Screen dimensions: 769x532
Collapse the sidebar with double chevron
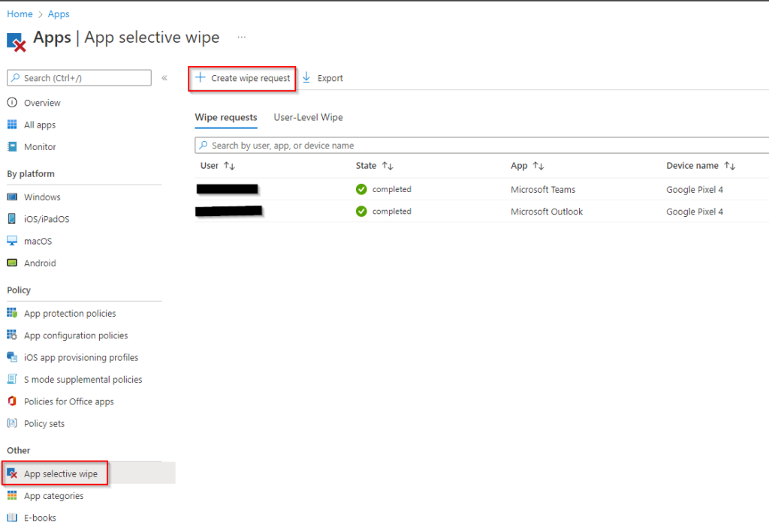point(164,78)
